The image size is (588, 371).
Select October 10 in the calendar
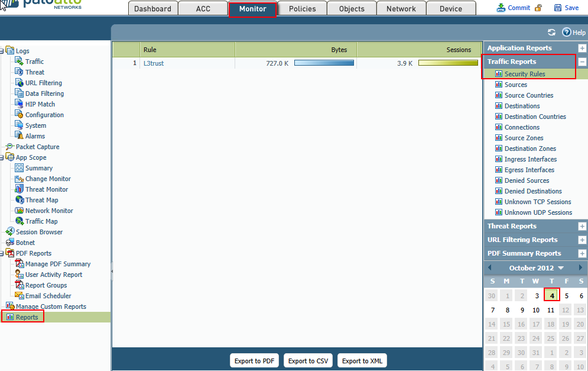click(536, 310)
